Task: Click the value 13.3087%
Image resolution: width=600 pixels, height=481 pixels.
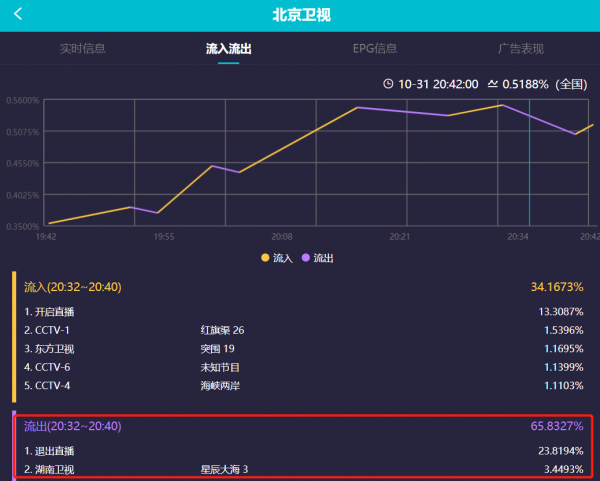Action: 561,312
